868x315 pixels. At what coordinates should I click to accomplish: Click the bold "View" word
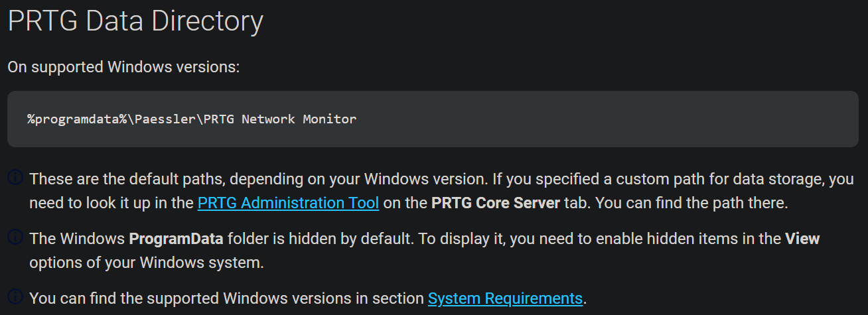[802, 239]
